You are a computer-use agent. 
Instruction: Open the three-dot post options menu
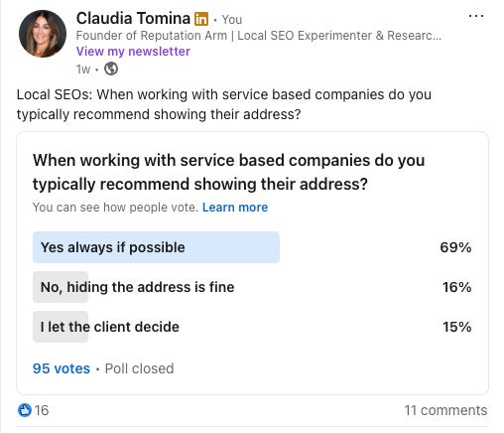476,16
